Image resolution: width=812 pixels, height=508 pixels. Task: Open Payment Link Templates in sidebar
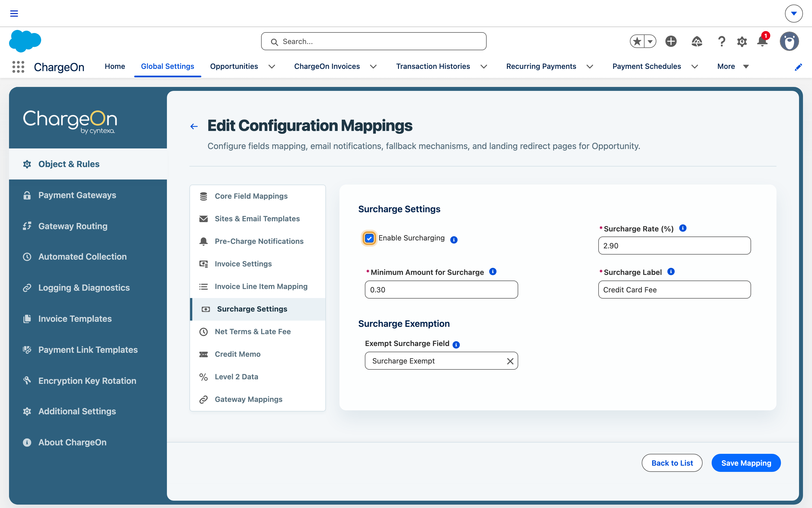(88, 349)
